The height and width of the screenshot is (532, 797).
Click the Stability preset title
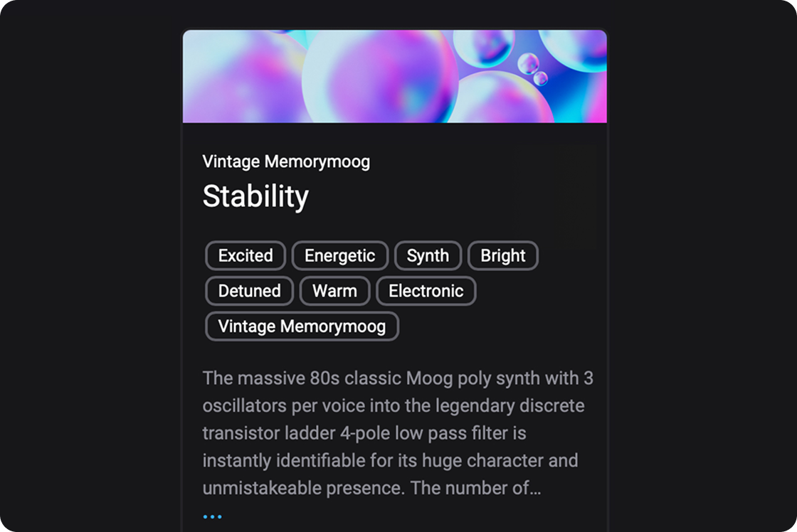255,196
